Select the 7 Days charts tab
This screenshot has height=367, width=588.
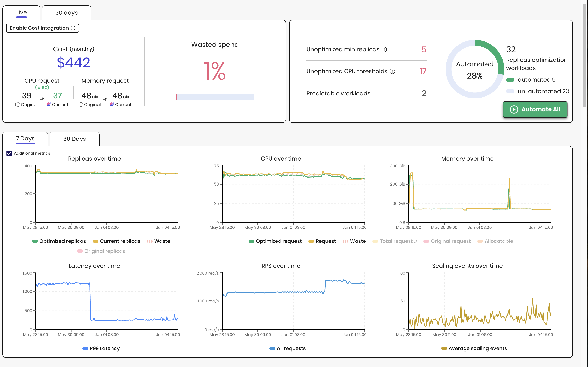pyautogui.click(x=25, y=139)
